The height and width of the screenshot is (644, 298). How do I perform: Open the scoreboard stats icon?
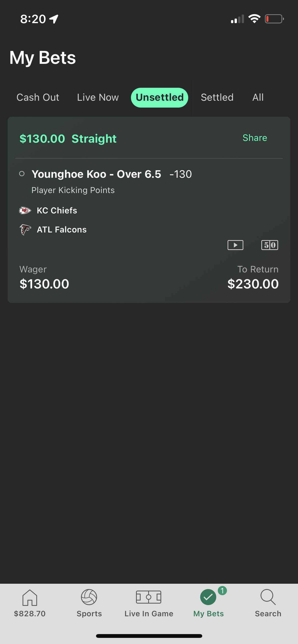(x=270, y=245)
